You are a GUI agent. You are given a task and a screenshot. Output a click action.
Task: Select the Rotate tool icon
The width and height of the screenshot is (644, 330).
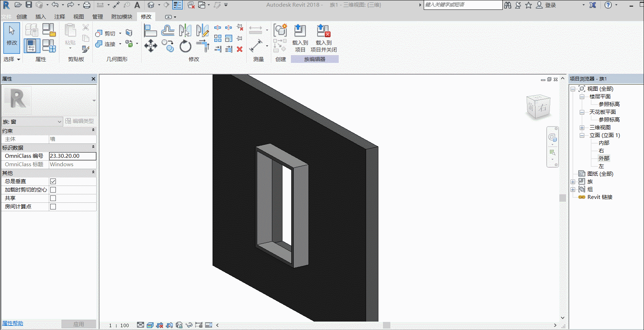click(x=185, y=46)
